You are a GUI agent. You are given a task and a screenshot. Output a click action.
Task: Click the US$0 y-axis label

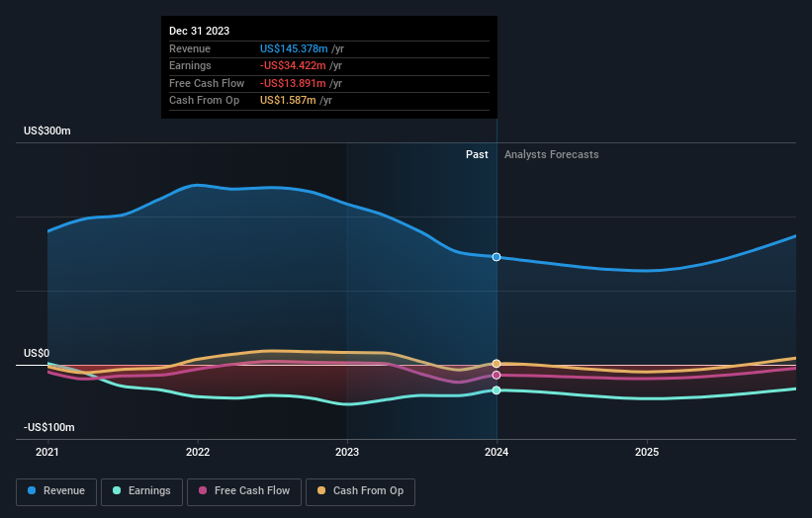[x=37, y=354]
